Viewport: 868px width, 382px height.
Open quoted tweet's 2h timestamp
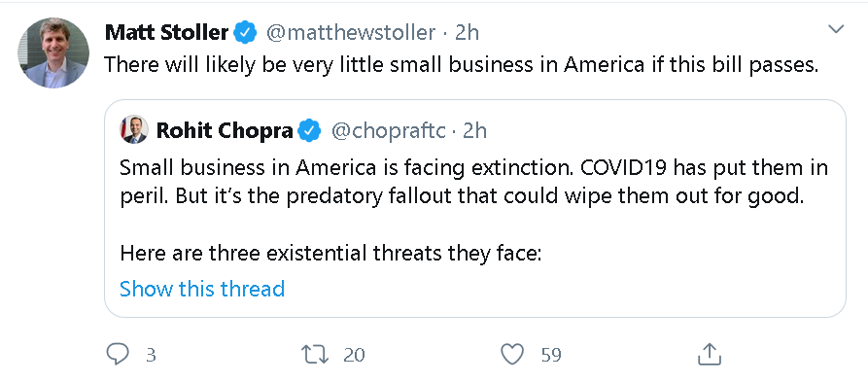pos(475,131)
